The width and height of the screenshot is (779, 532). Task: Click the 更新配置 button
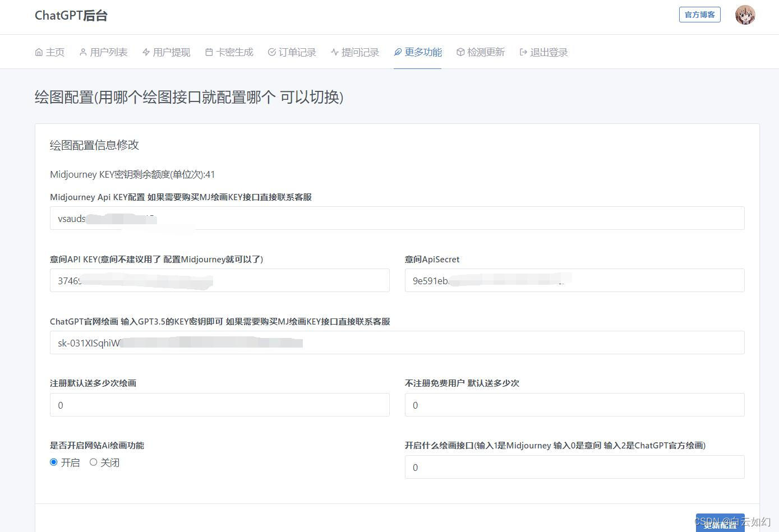(x=720, y=524)
